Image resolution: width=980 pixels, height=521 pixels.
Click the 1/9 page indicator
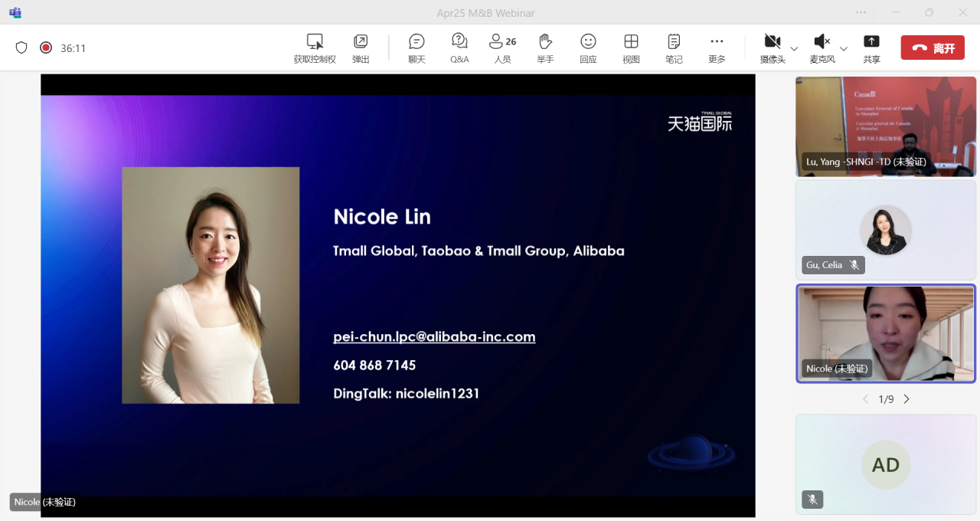(886, 399)
